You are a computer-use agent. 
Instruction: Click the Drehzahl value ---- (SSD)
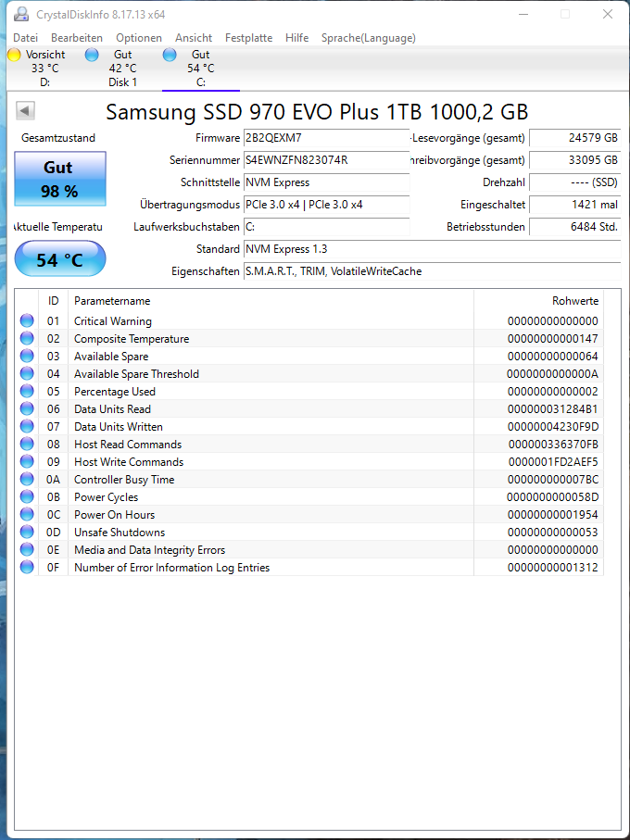575,182
